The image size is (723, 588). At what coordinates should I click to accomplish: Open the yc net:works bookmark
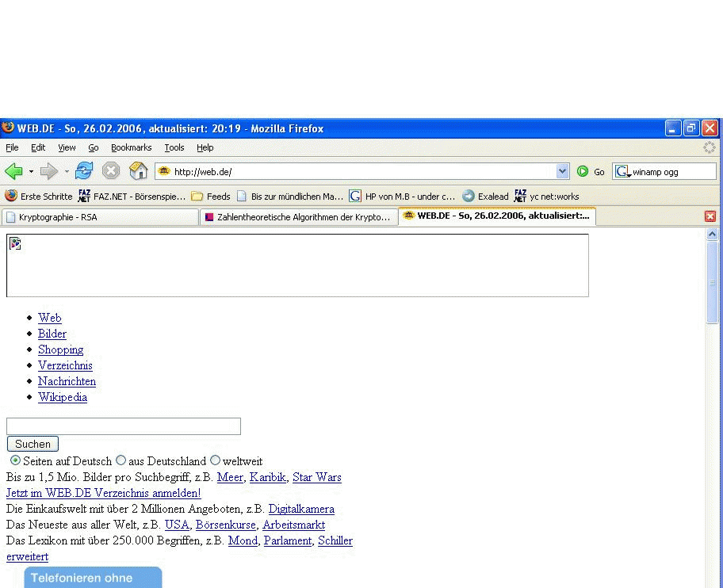pos(546,197)
